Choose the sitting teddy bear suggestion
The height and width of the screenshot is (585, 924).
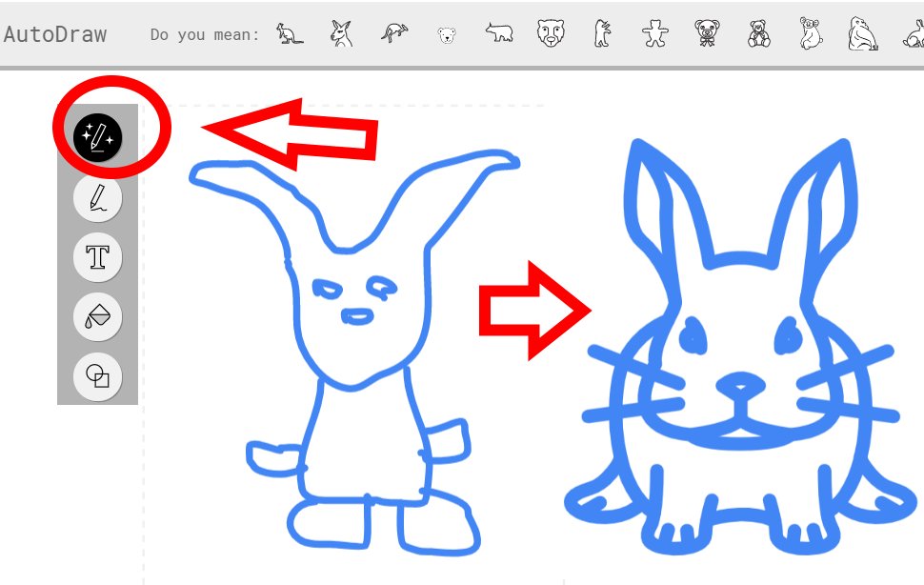tap(758, 33)
